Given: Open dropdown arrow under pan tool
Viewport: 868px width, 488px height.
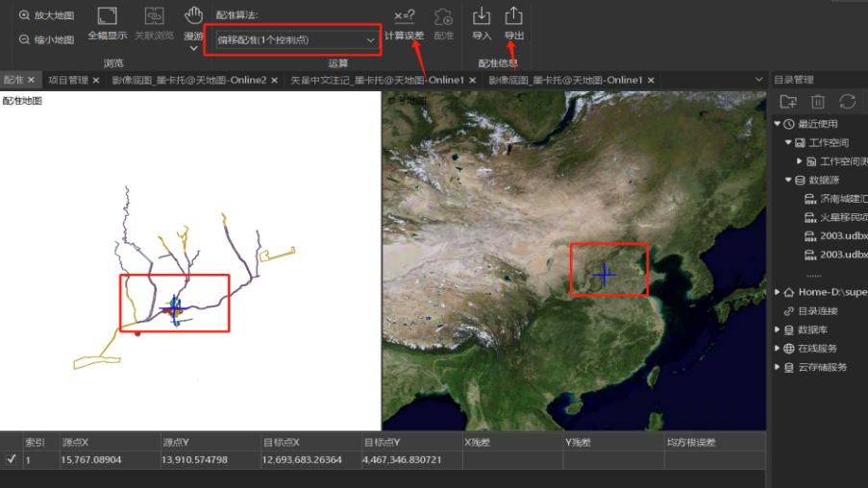Looking at the screenshot, I should pos(193,49).
